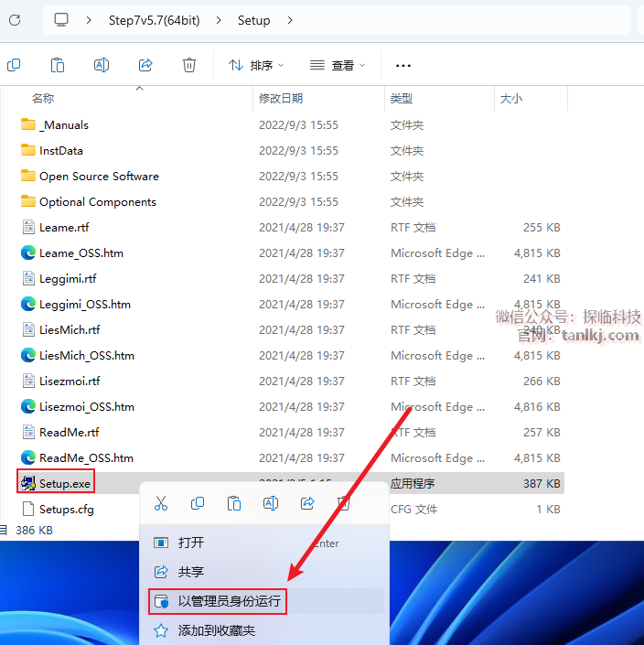This screenshot has width=644, height=645.
Task: Click the 386 KB status bar entry
Action: (x=34, y=531)
